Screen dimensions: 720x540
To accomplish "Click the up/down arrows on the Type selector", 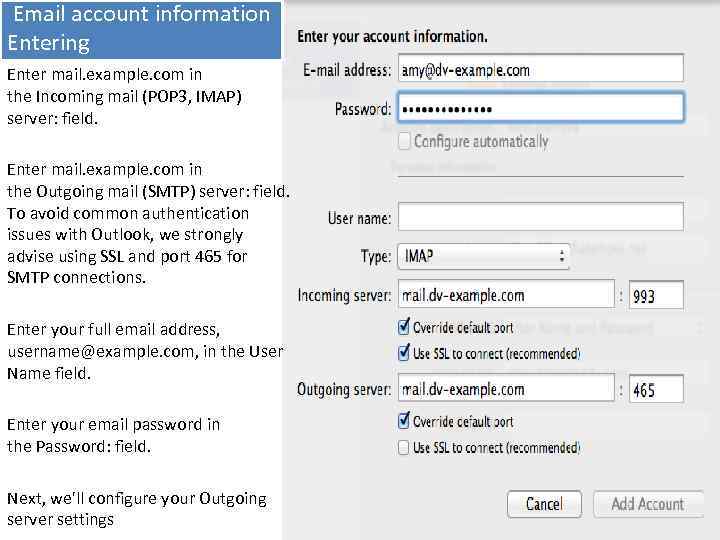I will tap(561, 256).
